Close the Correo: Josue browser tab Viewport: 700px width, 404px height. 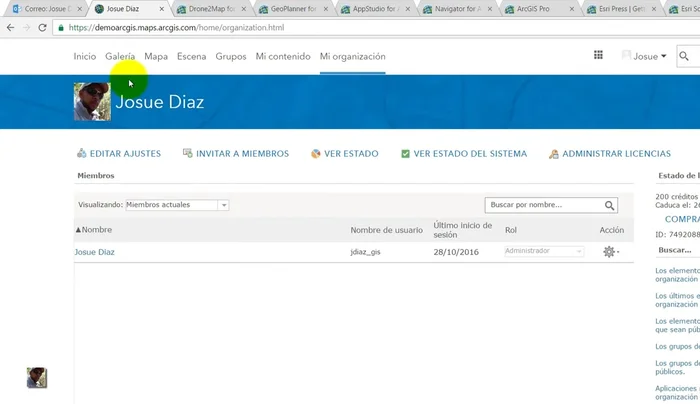pyautogui.click(x=79, y=9)
